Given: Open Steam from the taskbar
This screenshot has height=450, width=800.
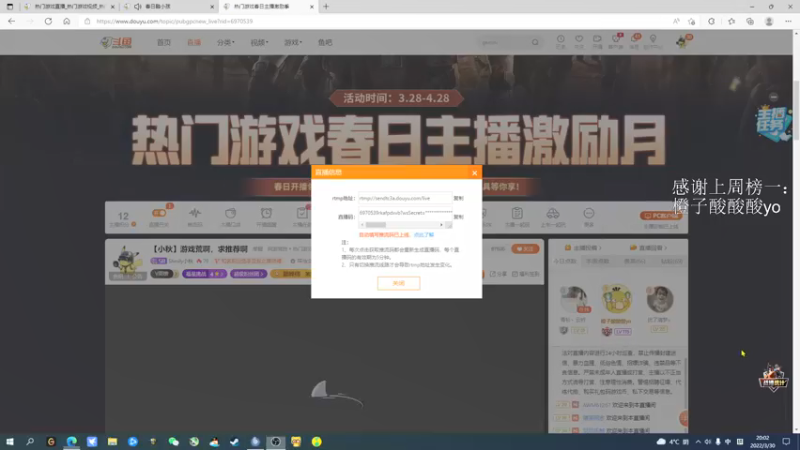Looking at the screenshot, I should [x=234, y=442].
